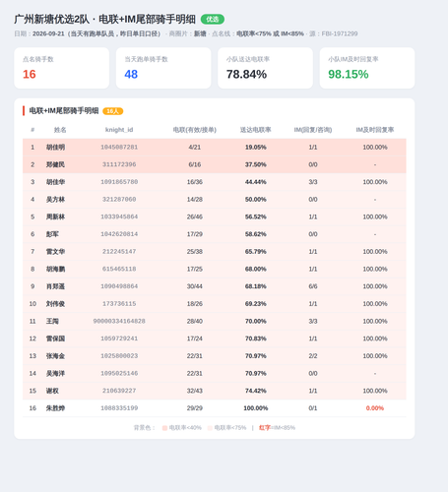Select rider name 刘伟俊 in row 10

point(55,304)
